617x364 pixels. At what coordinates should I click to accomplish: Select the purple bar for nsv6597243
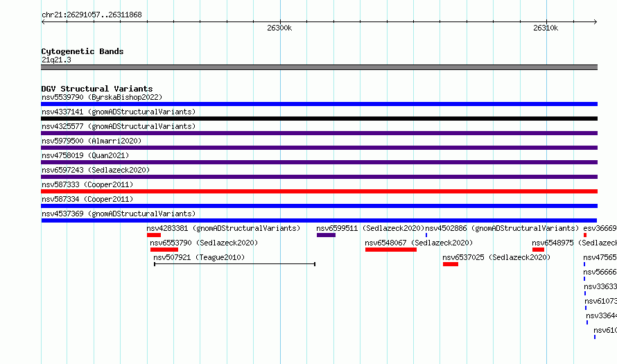pos(320,177)
